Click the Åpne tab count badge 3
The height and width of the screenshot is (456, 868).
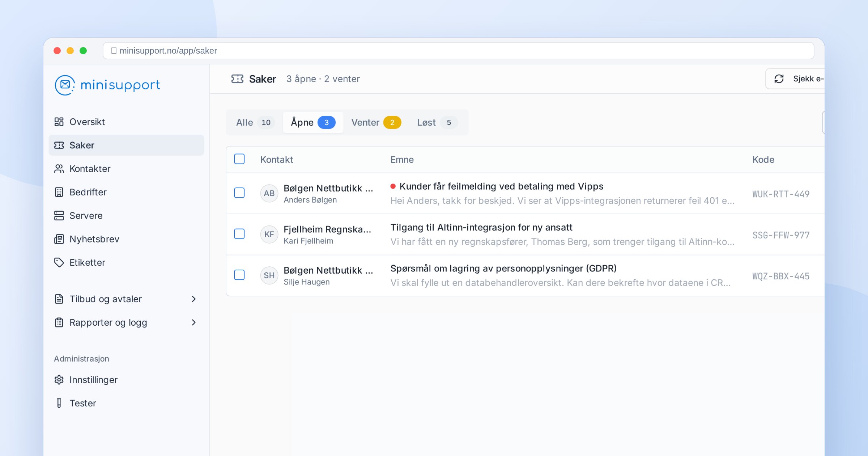pyautogui.click(x=327, y=123)
